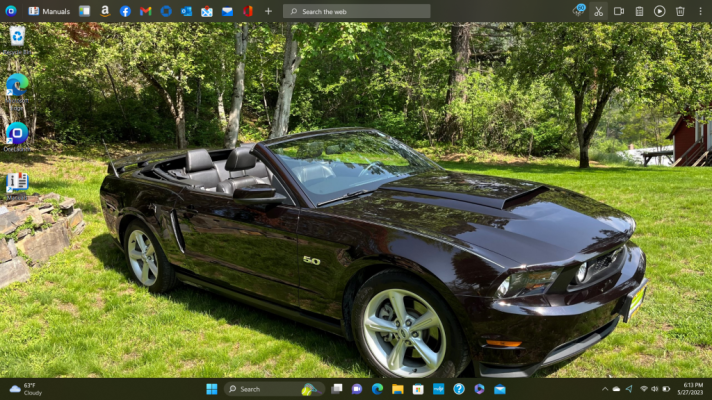Image resolution: width=712 pixels, height=400 pixels.
Task: Open the Gmail shortcut in the top bar
Action: pyautogui.click(x=146, y=11)
